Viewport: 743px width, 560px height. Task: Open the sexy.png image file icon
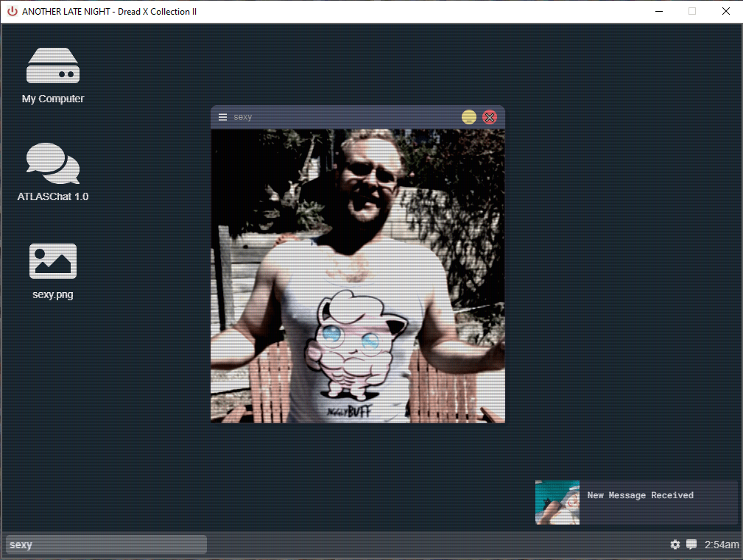click(x=53, y=261)
